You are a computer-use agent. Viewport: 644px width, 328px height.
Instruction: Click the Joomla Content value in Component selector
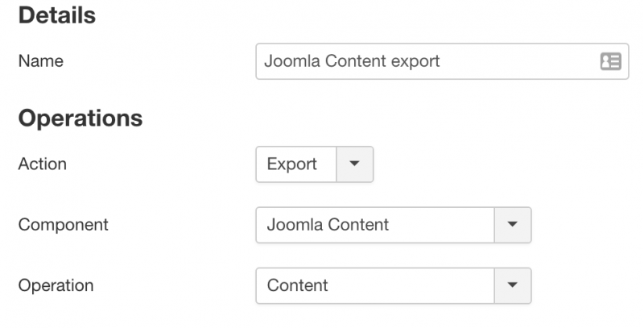tap(374, 225)
